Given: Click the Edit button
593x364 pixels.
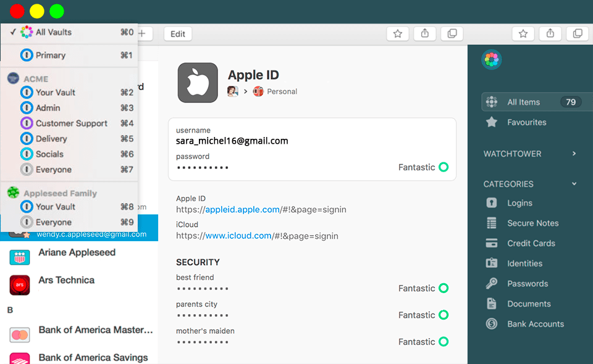Looking at the screenshot, I should (178, 34).
